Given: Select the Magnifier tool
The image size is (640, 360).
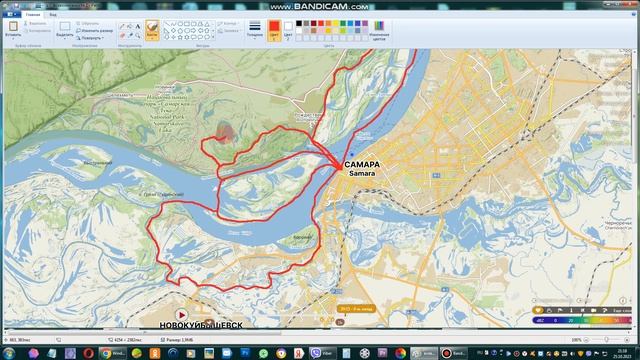Looking at the screenshot, I should [x=138, y=36].
